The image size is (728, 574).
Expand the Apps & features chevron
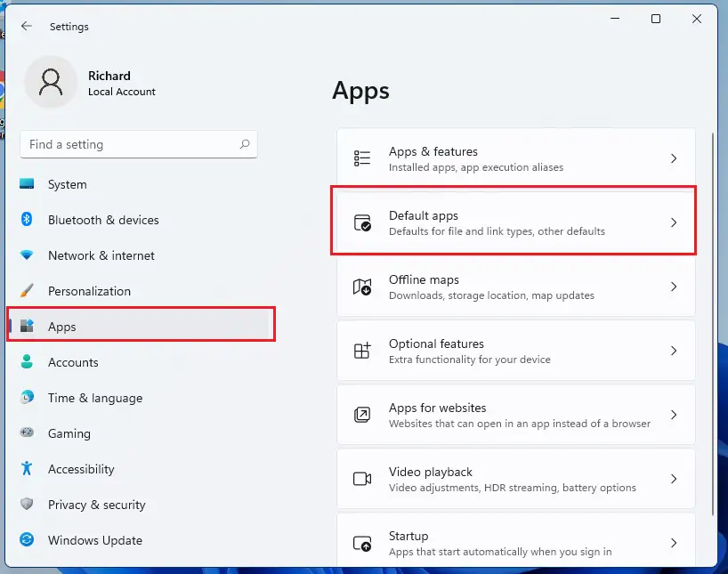click(x=674, y=158)
